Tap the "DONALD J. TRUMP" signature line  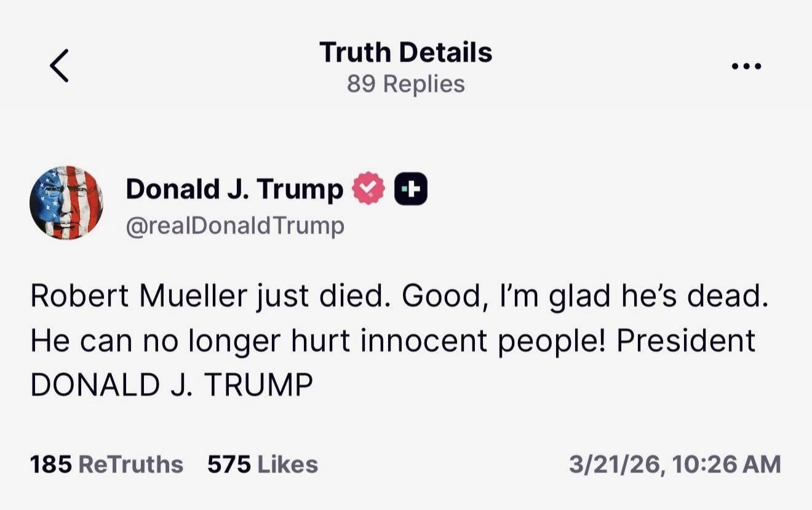(172, 385)
